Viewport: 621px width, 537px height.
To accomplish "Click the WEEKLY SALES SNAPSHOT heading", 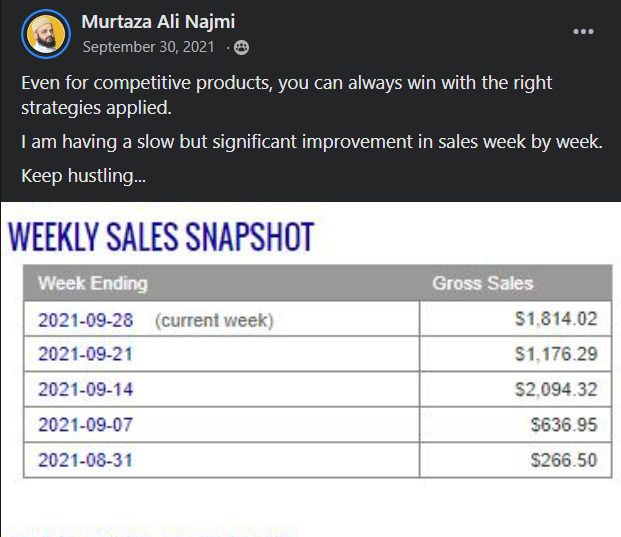I will [161, 237].
